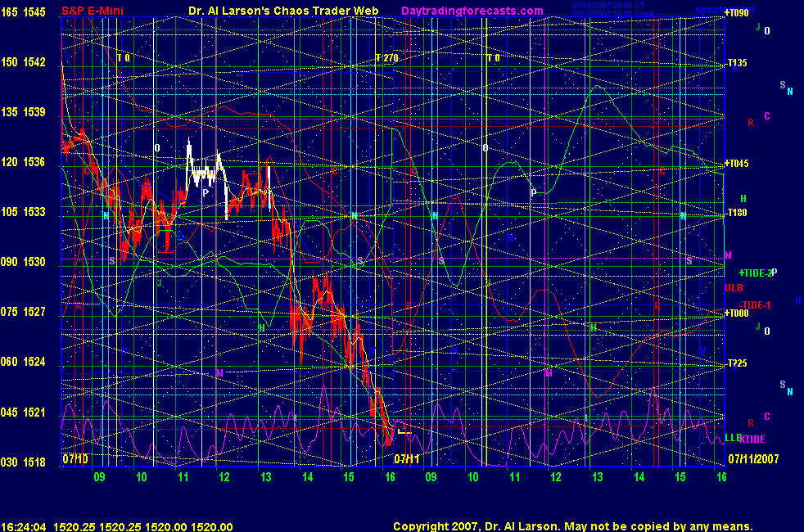
Task: Click the 030 1518 price axis label
Action: coord(23,462)
